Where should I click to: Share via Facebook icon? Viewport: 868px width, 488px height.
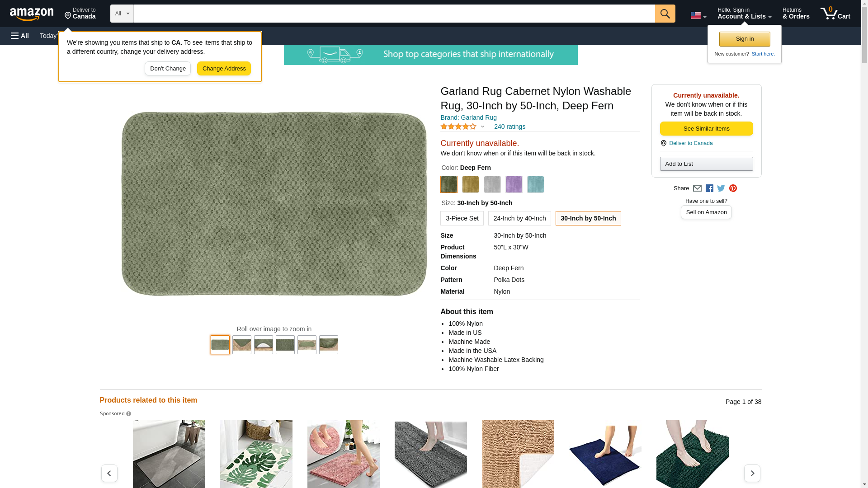(709, 188)
